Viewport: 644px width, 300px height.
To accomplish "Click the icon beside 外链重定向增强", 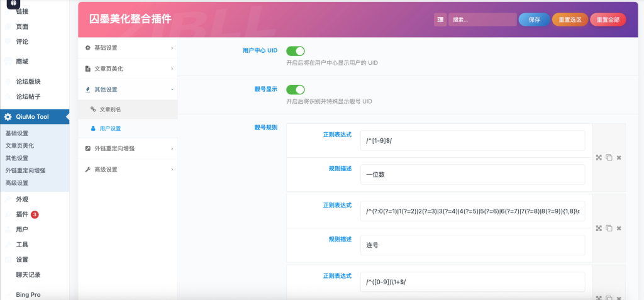I will [87, 148].
